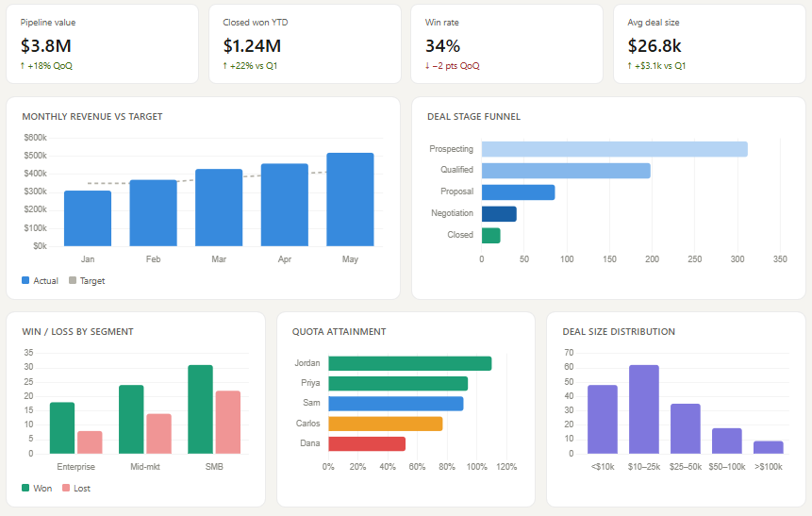The height and width of the screenshot is (516, 812).
Task: Click the Negotiation stage label
Action: coord(452,213)
